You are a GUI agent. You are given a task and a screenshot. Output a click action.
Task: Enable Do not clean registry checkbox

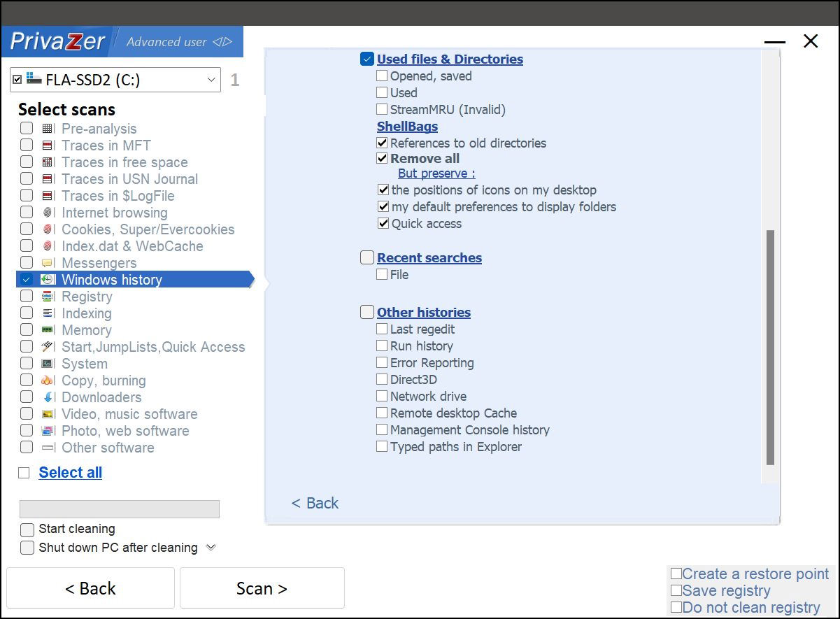(676, 607)
